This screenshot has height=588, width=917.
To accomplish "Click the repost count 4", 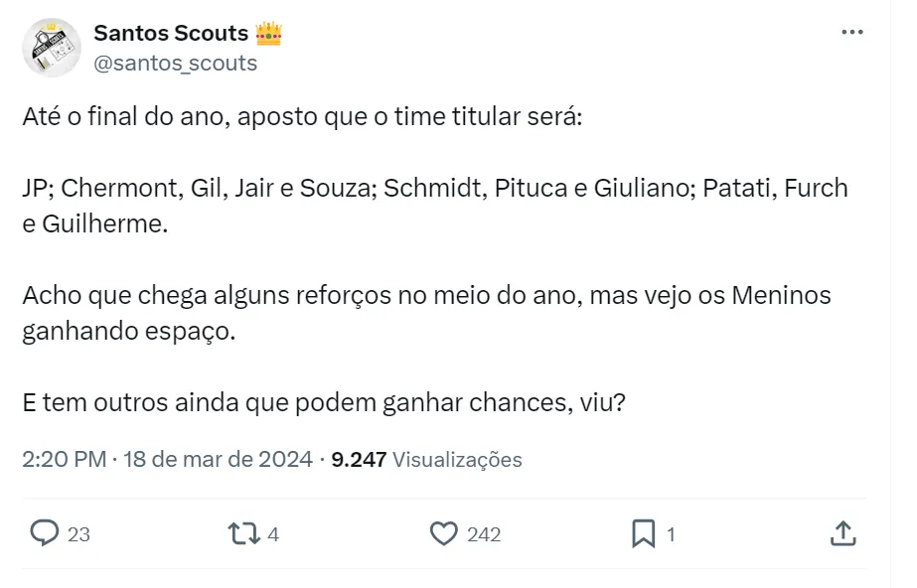I will click(273, 534).
